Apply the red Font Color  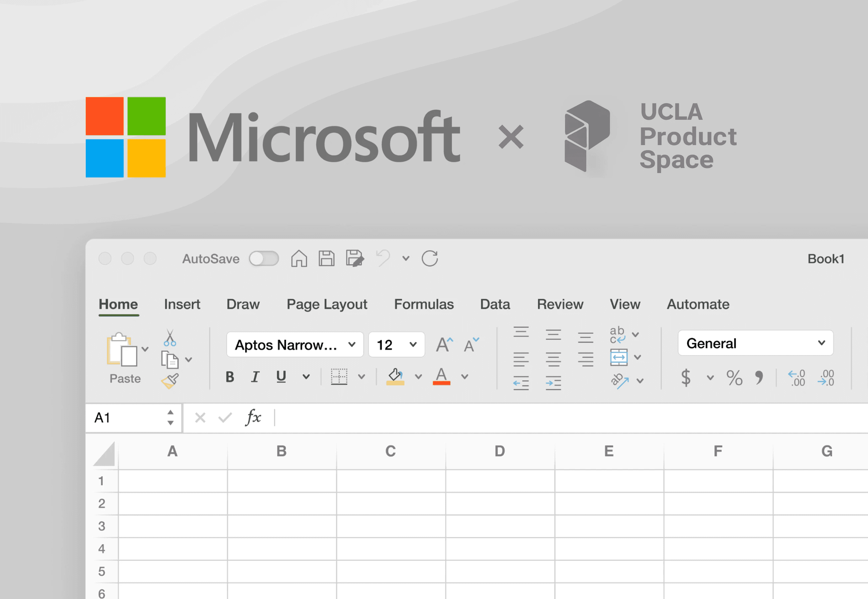tap(442, 377)
